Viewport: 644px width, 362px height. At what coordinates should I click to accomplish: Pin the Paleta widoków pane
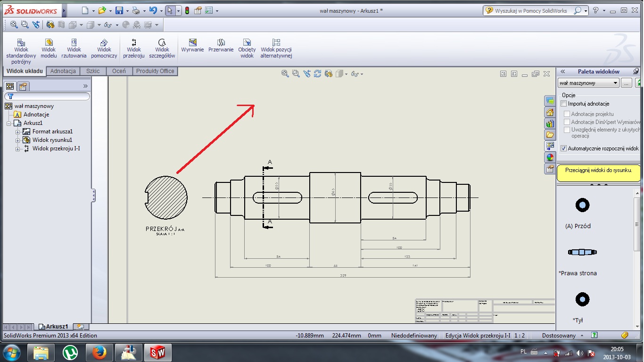click(636, 71)
